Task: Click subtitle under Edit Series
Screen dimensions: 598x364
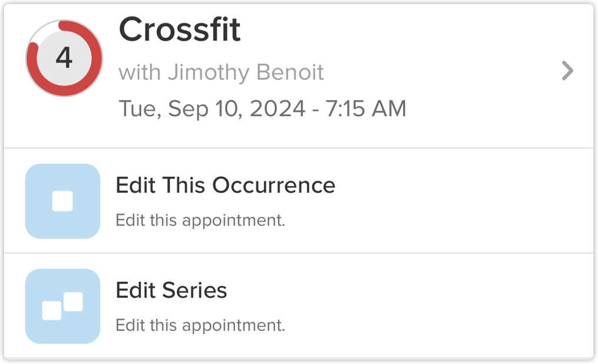Action: coord(200,326)
